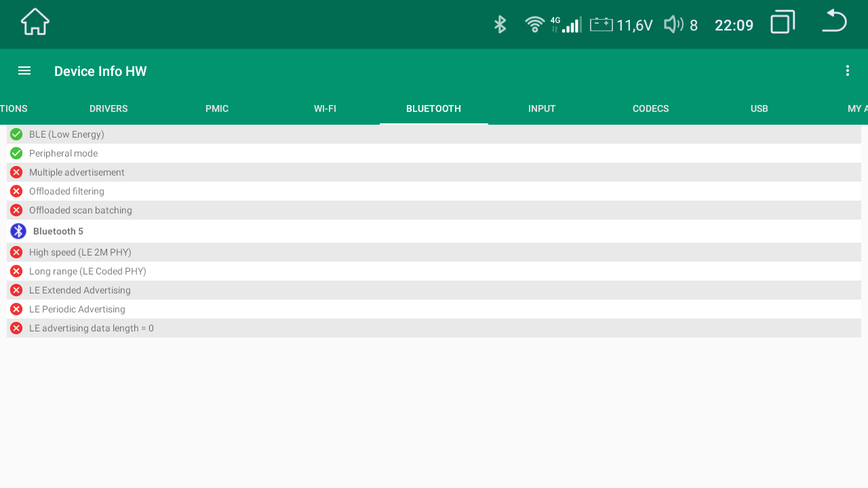Select the Peripheral mode text
The width and height of the screenshot is (868, 488).
tap(63, 153)
